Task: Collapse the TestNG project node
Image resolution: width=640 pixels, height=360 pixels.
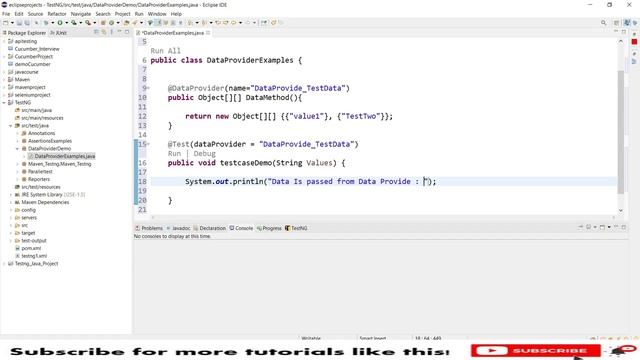Action: [4, 102]
